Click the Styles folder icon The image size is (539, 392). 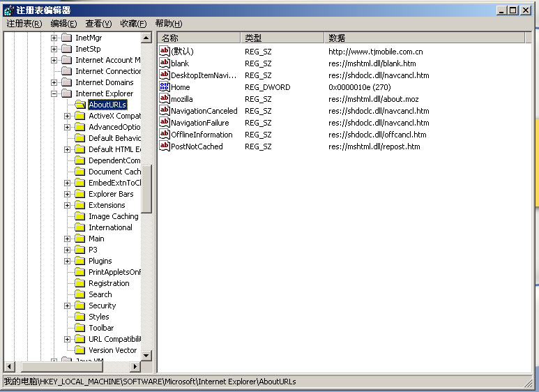click(x=79, y=317)
